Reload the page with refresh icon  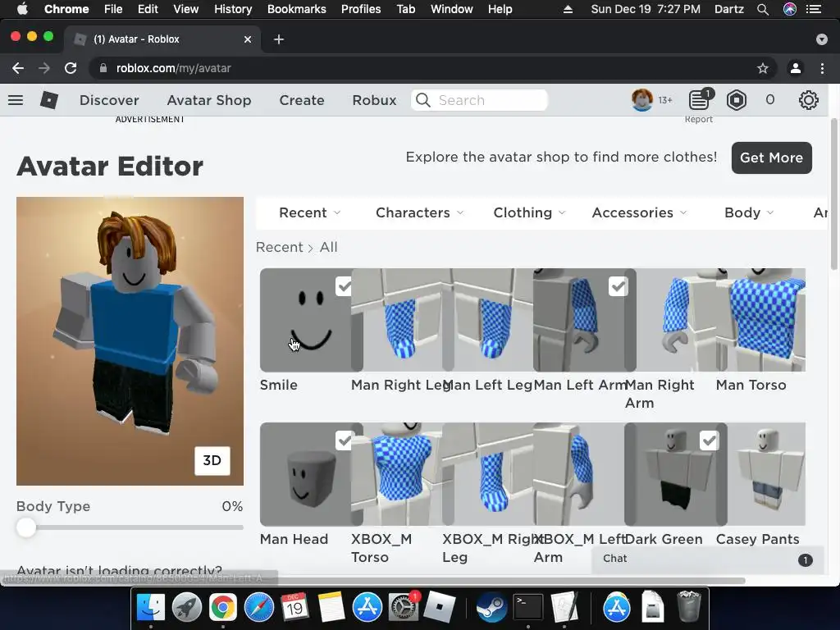(71, 68)
